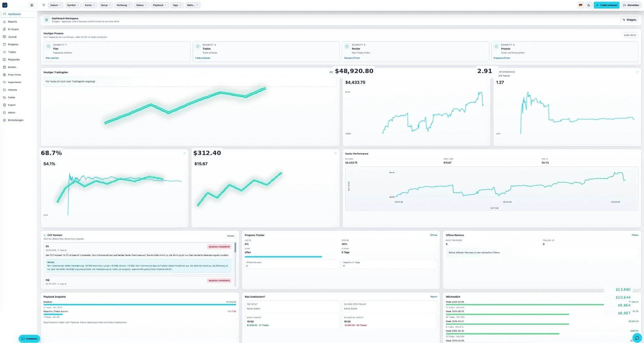
Task: Click the Öffnen link in Progress Tracker
Action: (434, 235)
